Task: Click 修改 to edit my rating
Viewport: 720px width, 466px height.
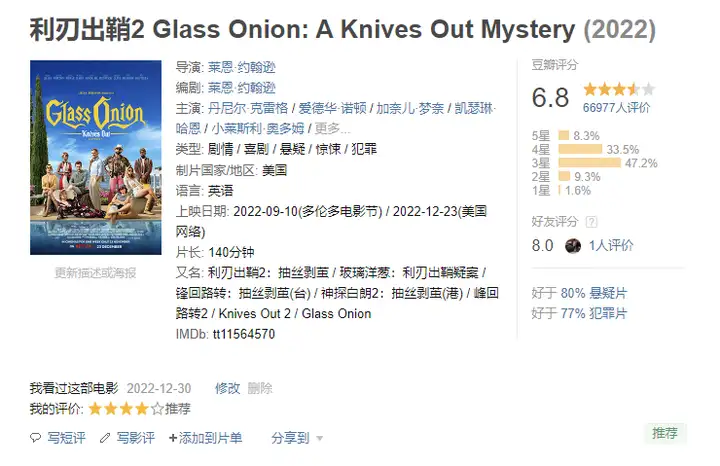Action: pyautogui.click(x=227, y=388)
